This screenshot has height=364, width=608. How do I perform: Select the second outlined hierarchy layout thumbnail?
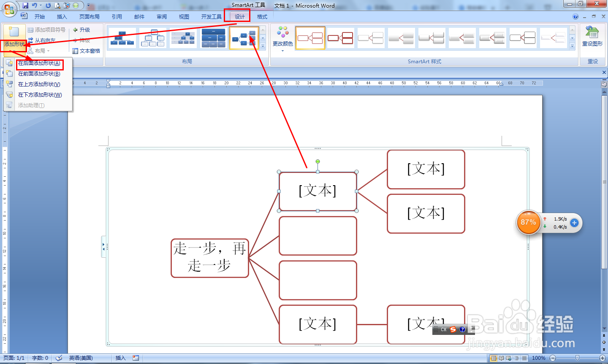point(152,38)
